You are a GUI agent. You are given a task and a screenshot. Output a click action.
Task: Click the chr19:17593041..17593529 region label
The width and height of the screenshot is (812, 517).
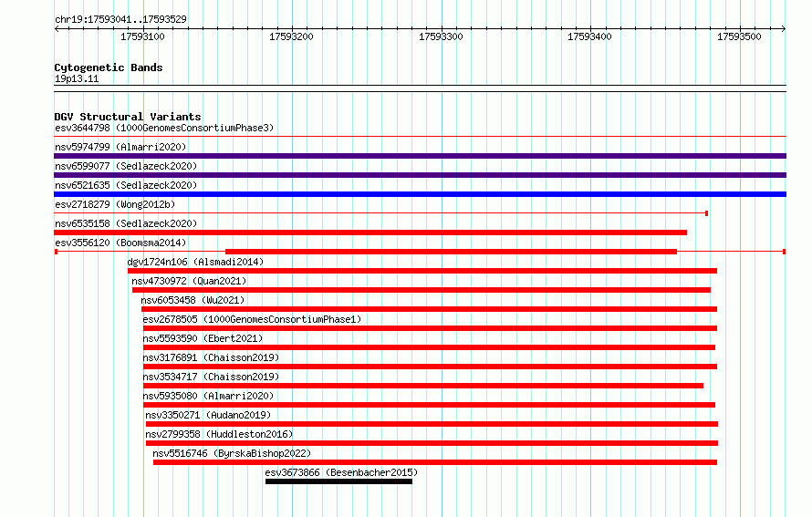pyautogui.click(x=120, y=19)
